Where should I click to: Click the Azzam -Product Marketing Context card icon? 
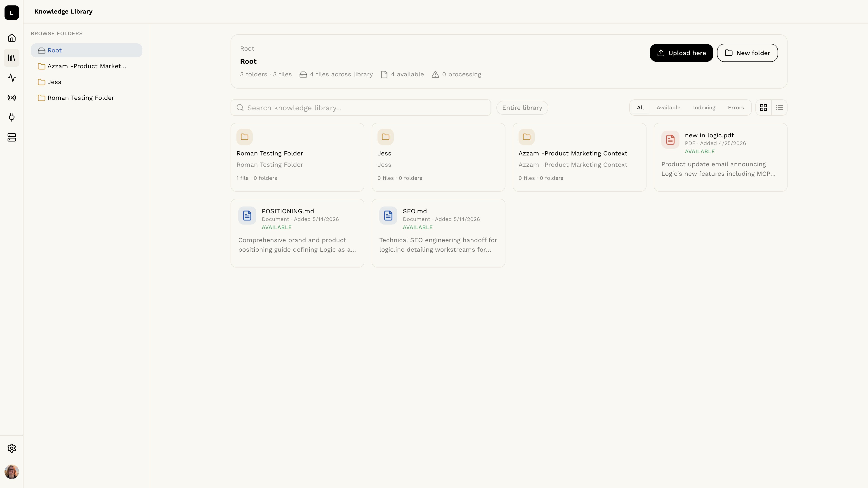527,137
